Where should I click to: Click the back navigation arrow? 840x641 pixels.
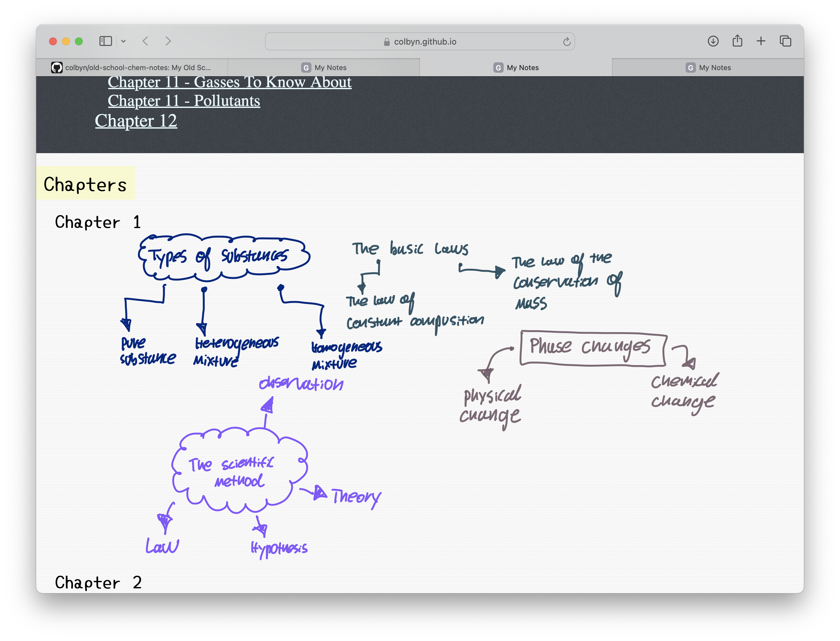click(145, 41)
